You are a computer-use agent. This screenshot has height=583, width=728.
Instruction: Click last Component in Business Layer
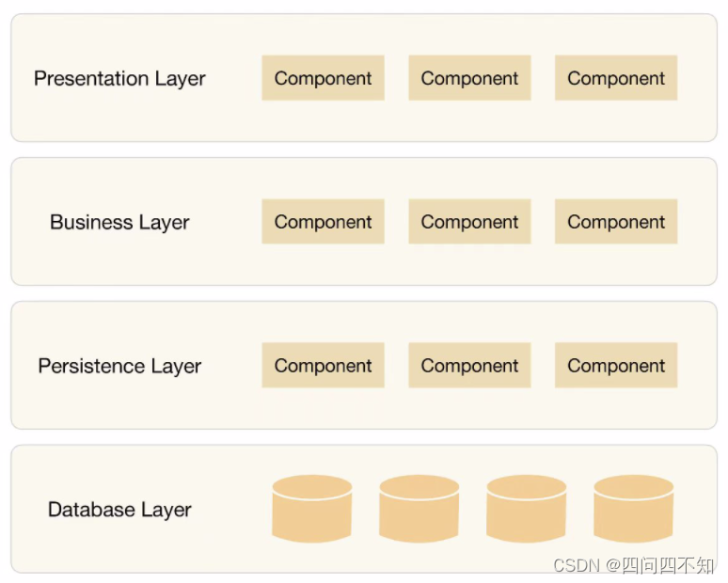coord(616,222)
